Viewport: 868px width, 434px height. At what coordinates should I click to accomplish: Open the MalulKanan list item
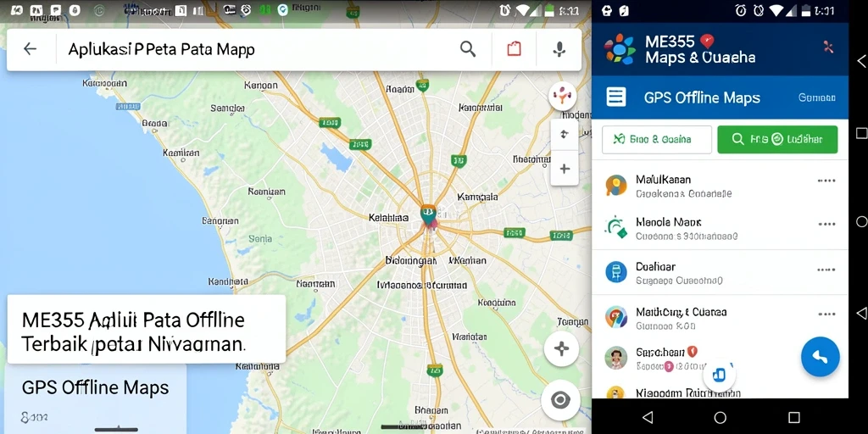click(720, 186)
